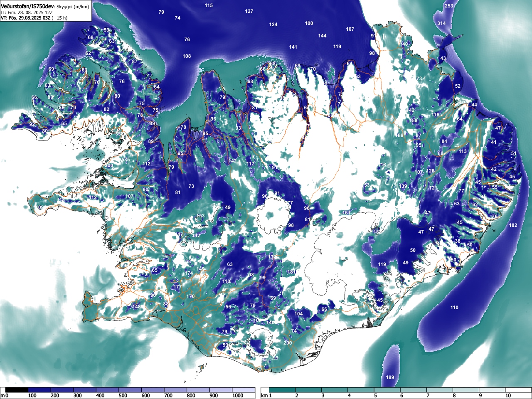Click the 174 visibility value on the map

tap(188, 273)
